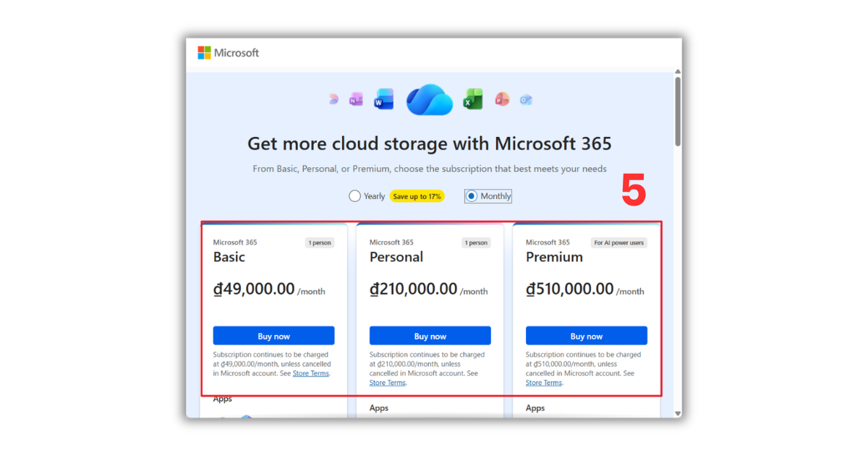Click the 1 person badge on Basic
This screenshot has height=456, width=868.
point(320,242)
